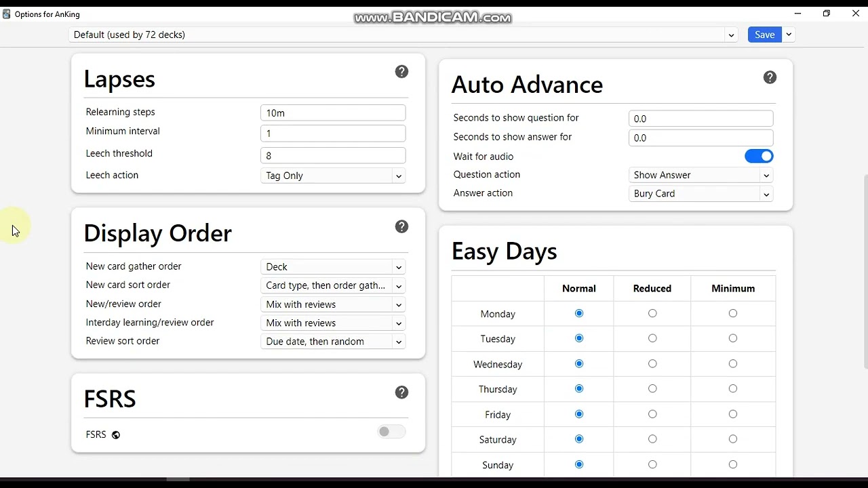Click the Relearning steps label

tap(121, 112)
